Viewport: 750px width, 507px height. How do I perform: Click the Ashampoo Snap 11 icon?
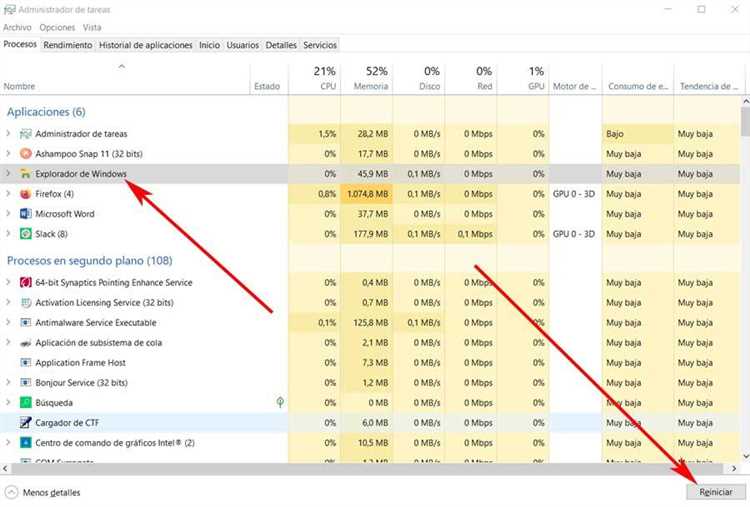[x=25, y=154]
